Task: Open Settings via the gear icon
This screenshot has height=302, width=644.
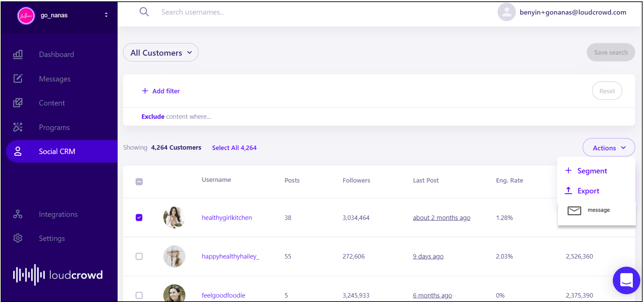Action: point(18,238)
